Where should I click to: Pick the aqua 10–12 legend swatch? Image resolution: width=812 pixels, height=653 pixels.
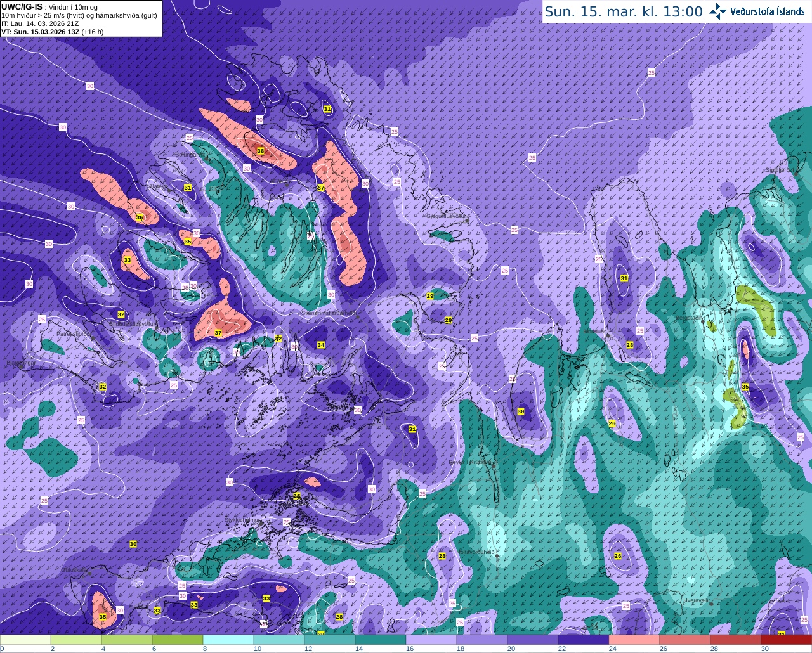click(279, 640)
